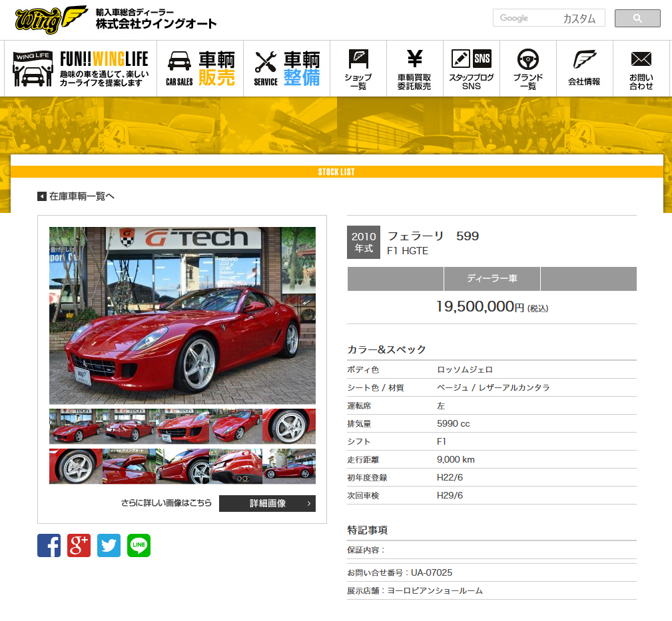Viewport: 672px width, 621px height.
Task: Select first thumbnail in top row
Action: (76, 426)
